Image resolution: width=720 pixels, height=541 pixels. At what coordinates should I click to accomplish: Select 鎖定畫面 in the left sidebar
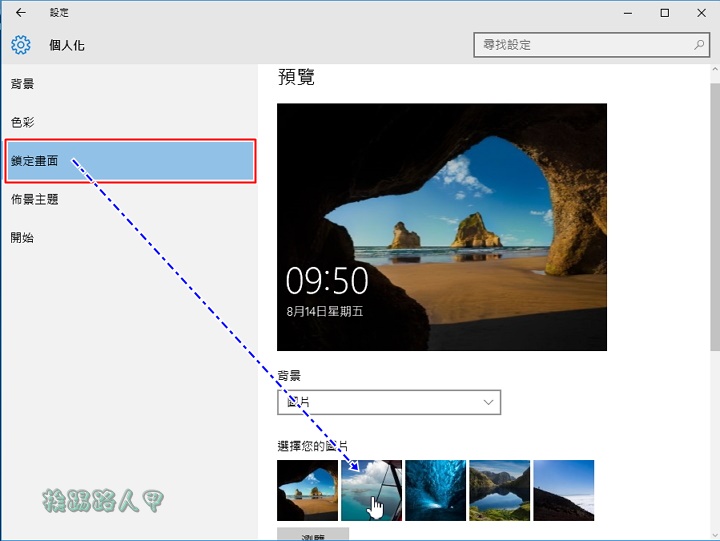[130, 161]
